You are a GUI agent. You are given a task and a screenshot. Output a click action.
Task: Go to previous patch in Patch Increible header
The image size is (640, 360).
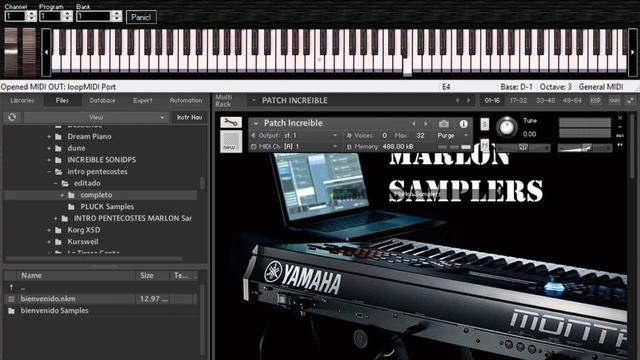point(414,123)
